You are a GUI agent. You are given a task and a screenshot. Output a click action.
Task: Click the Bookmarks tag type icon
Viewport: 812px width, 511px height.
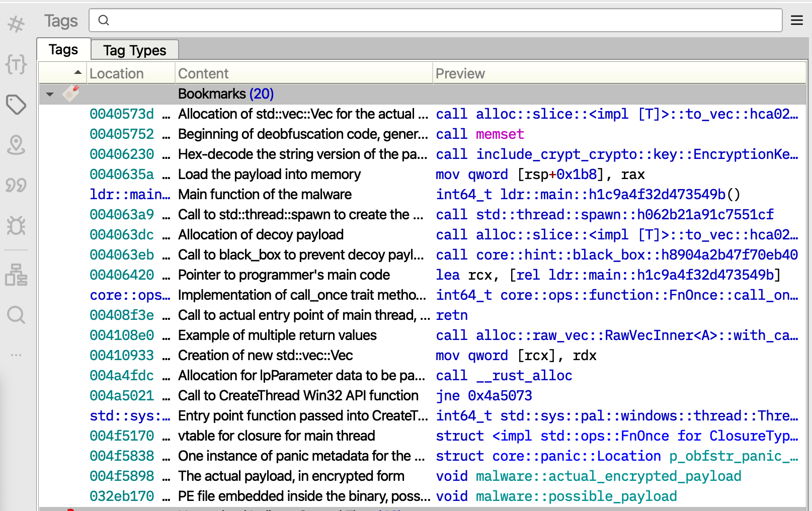(x=71, y=94)
